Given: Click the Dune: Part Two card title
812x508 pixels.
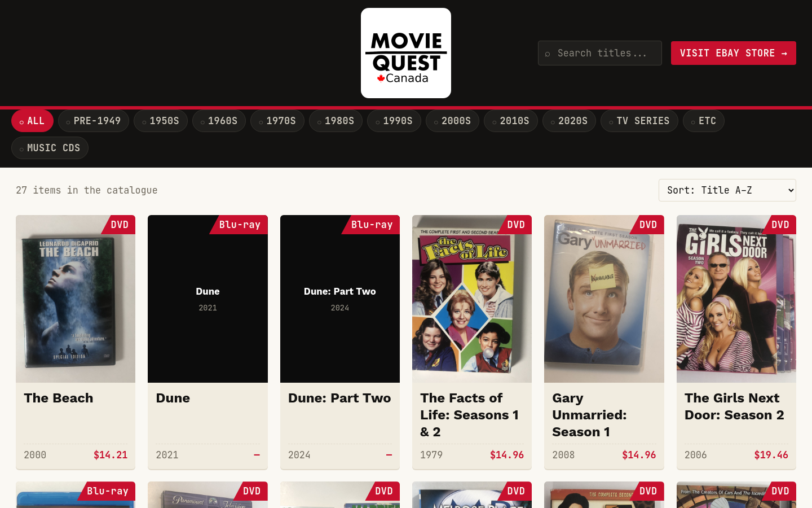Looking at the screenshot, I should click(339, 398).
